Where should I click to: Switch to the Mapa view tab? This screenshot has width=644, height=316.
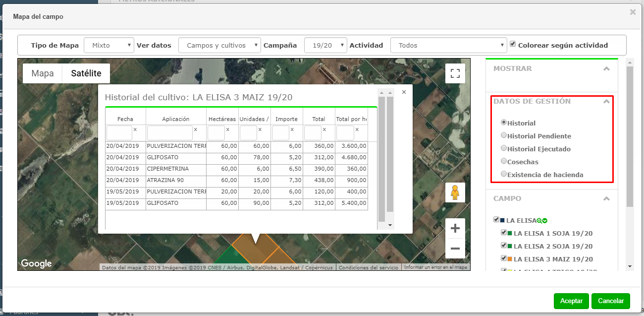click(x=43, y=73)
